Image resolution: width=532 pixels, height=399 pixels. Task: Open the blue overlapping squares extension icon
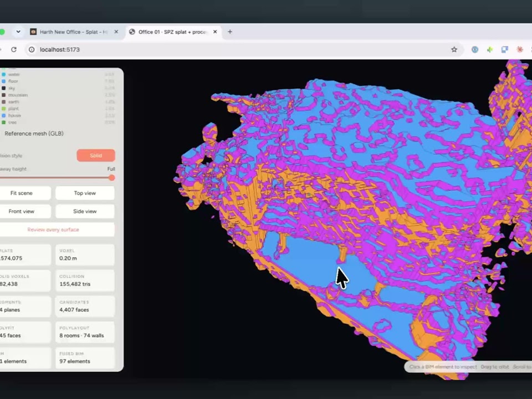point(505,50)
